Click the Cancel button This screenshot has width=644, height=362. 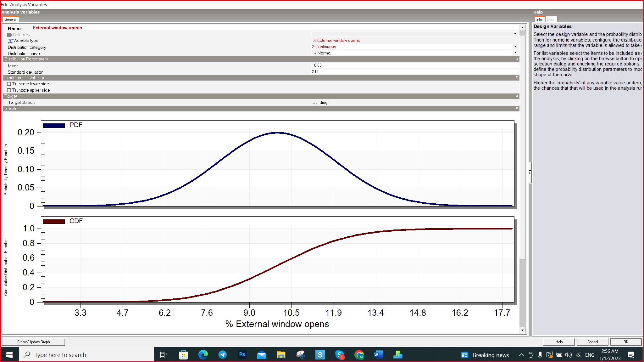[592, 342]
